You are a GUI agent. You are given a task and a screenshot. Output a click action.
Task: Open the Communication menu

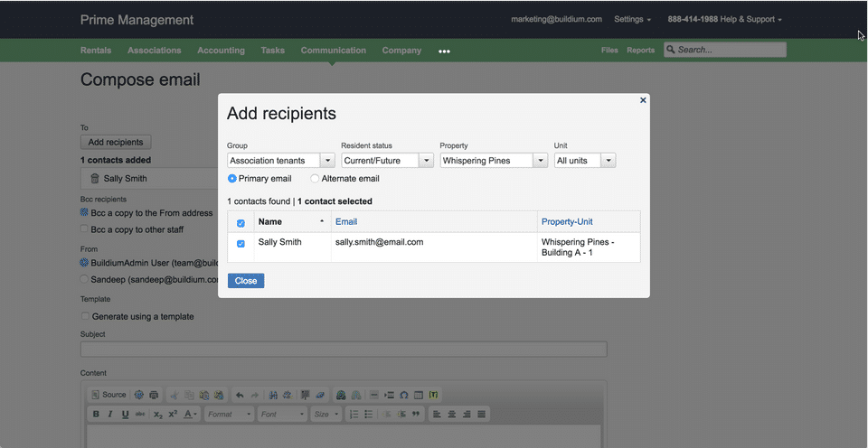click(334, 51)
